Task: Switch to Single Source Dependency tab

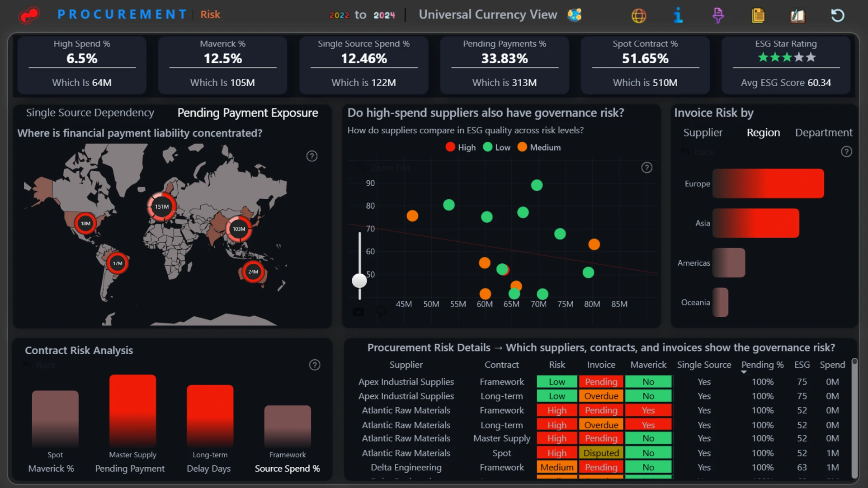Action: tap(90, 113)
